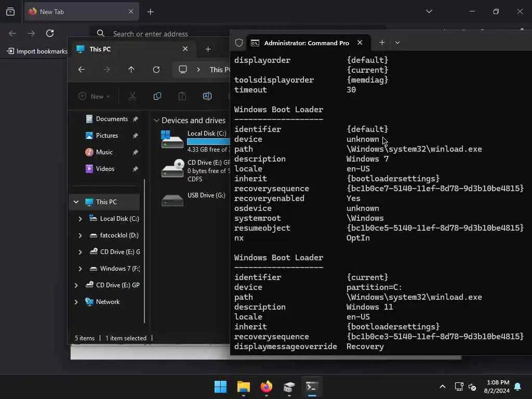This screenshot has width=532, height=399.
Task: Open Documents in the quick access list
Action: [112, 119]
